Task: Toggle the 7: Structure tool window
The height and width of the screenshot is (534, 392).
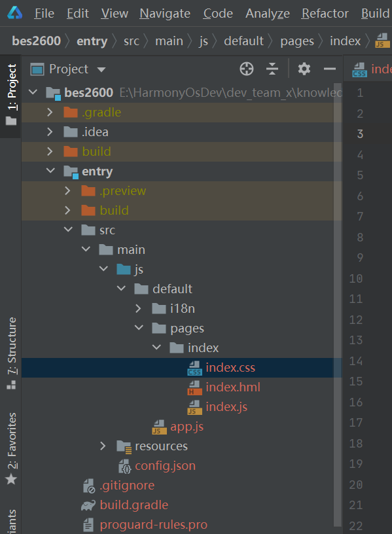Action: 11,353
